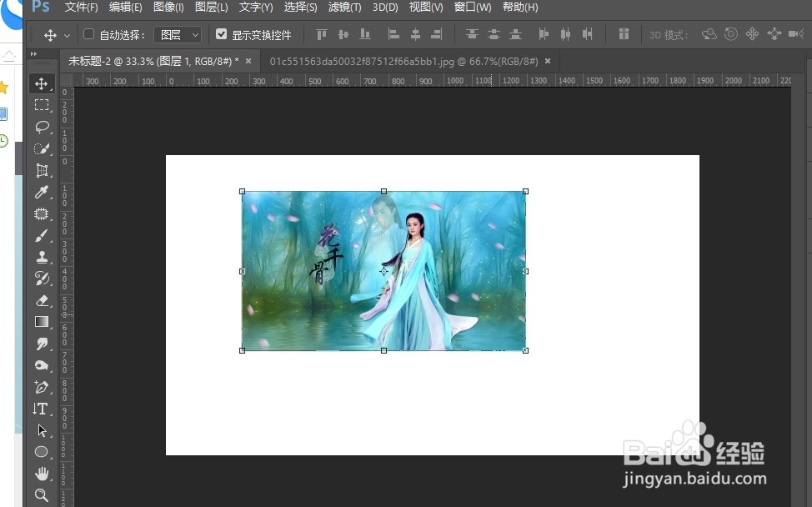This screenshot has height=507, width=812.
Task: Click 3D rotate object mode icon
Action: point(709,34)
